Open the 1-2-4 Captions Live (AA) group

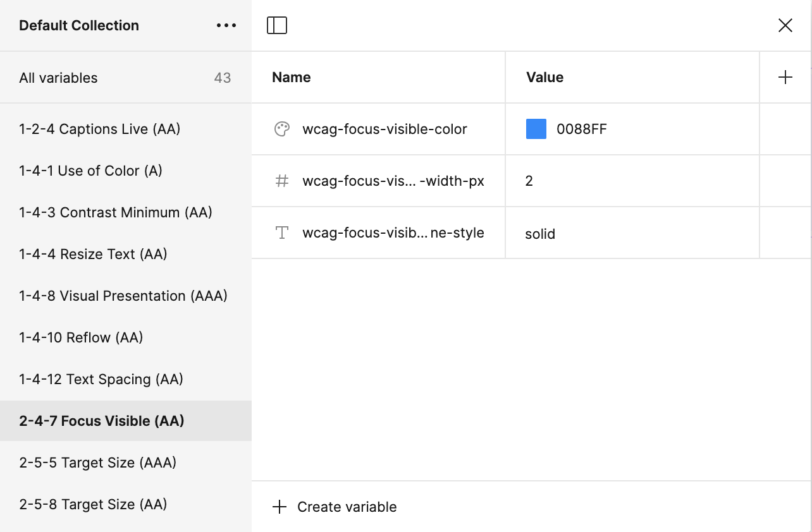(x=100, y=129)
